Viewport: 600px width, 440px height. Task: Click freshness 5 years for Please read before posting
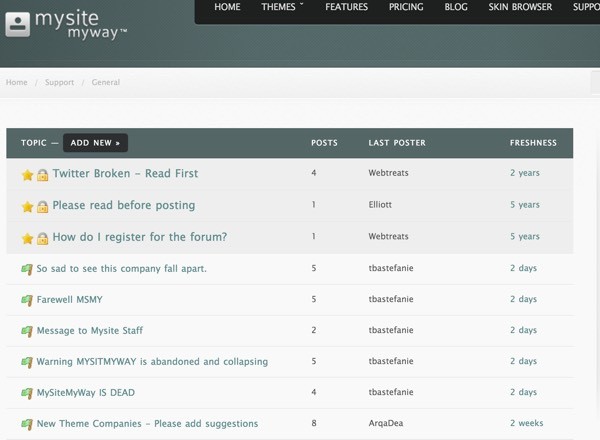pyautogui.click(x=525, y=205)
